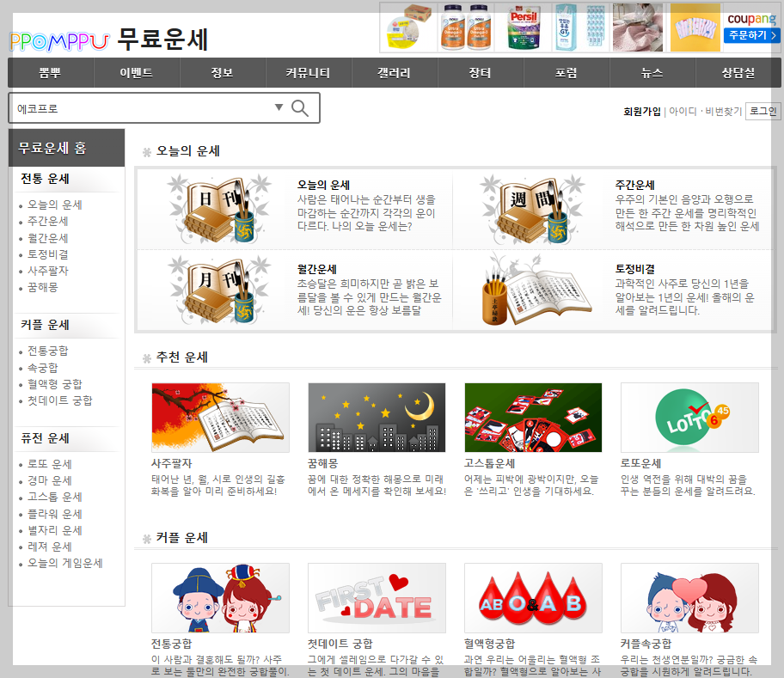Select 레져 운세 in the sidebar
Image resolution: width=784 pixels, height=678 pixels.
click(x=50, y=547)
